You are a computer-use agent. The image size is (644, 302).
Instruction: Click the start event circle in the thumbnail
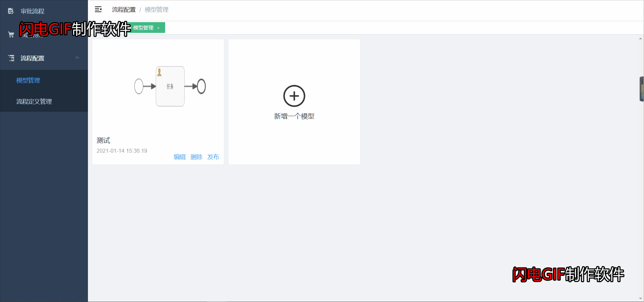139,86
